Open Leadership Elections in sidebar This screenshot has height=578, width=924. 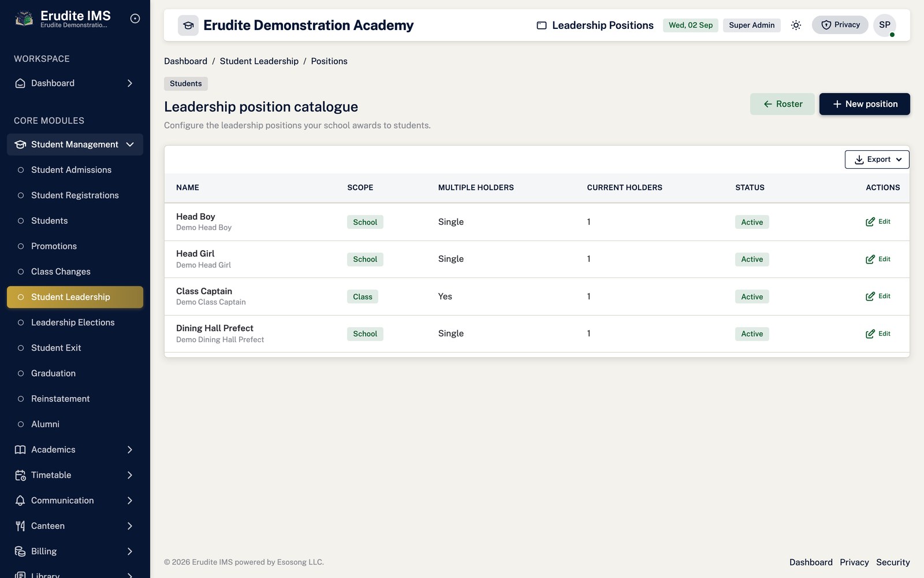click(x=75, y=323)
